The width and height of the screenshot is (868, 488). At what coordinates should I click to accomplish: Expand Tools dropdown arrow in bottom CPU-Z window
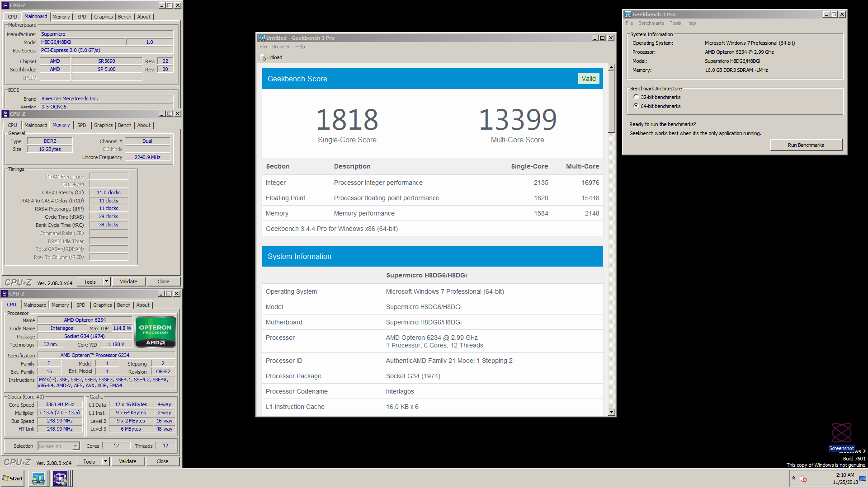pyautogui.click(x=105, y=461)
